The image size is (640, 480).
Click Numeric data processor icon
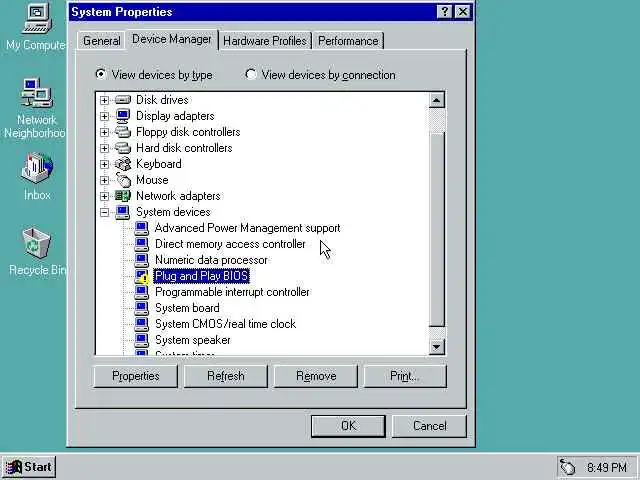pos(142,260)
